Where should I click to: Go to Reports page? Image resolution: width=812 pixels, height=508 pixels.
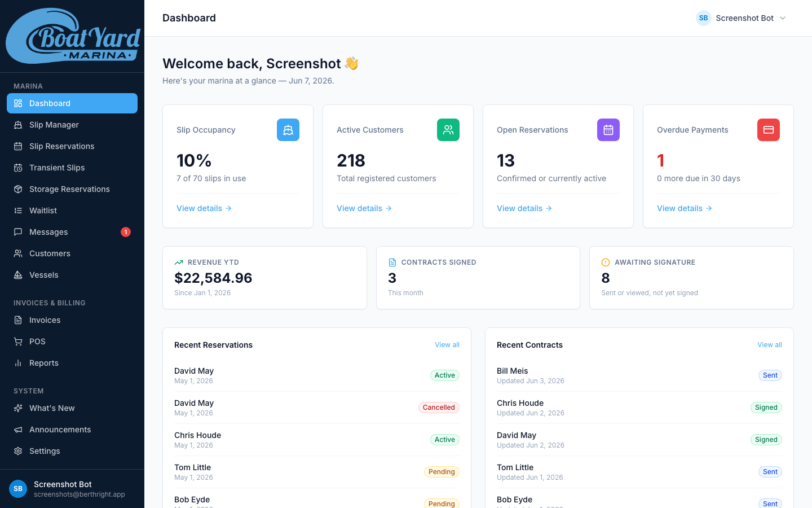pos(72,363)
